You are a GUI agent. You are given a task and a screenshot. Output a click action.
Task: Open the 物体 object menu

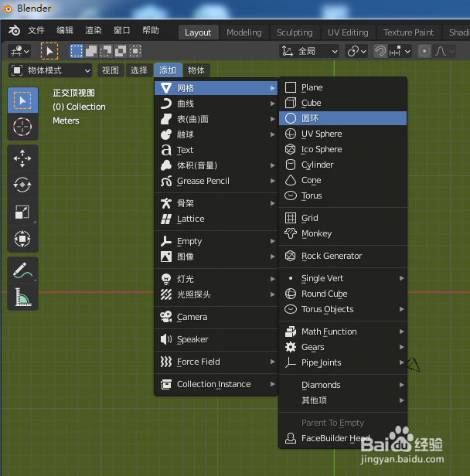tap(196, 70)
